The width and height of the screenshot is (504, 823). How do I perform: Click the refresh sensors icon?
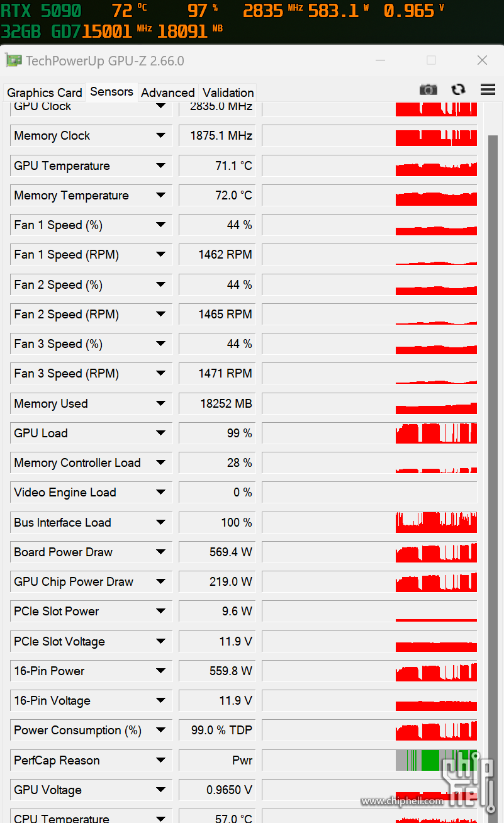coord(458,89)
